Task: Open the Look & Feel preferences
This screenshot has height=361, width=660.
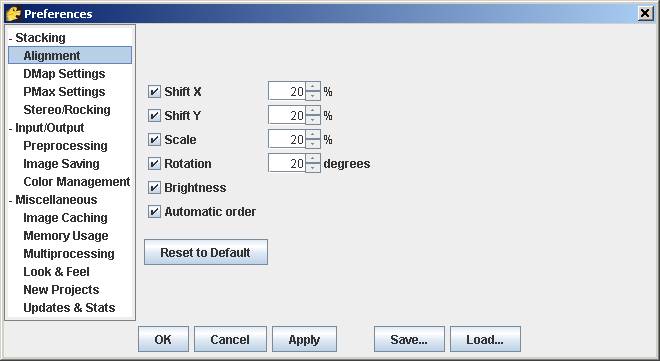Action: click(x=56, y=272)
